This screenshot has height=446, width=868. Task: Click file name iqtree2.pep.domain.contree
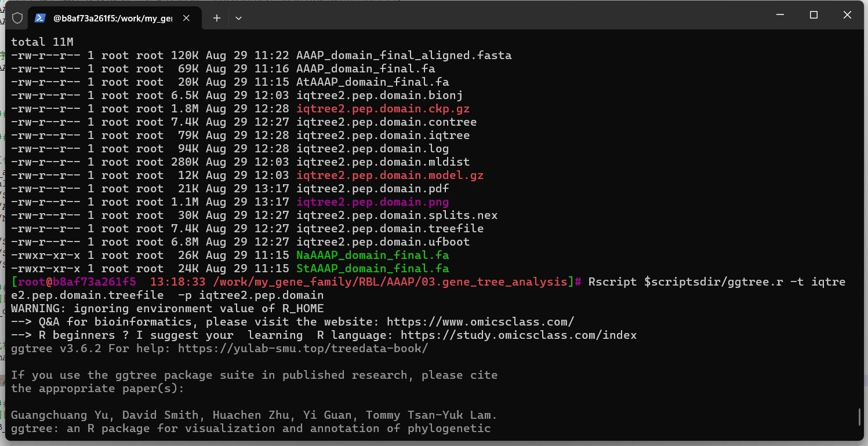click(386, 122)
